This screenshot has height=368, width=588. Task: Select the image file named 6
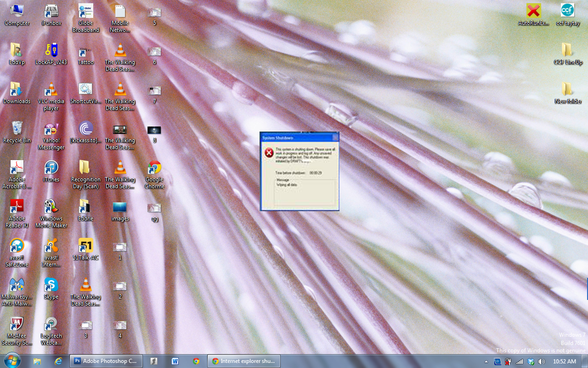point(154,55)
